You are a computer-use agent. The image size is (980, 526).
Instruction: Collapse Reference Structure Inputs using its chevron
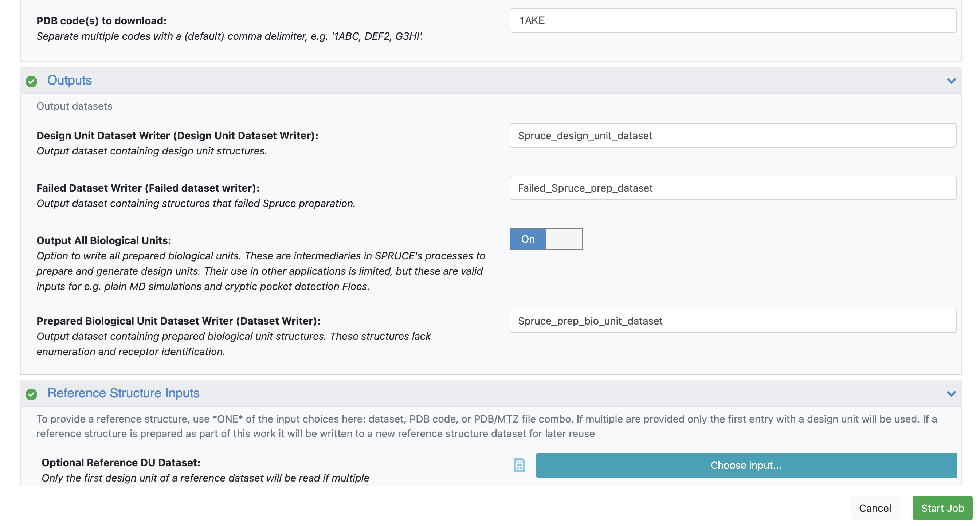[x=951, y=394]
